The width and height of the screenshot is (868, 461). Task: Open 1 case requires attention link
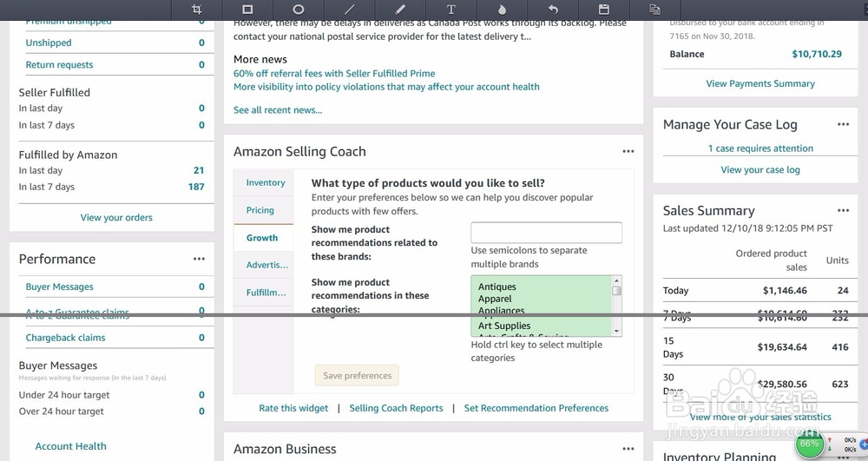pyautogui.click(x=760, y=148)
